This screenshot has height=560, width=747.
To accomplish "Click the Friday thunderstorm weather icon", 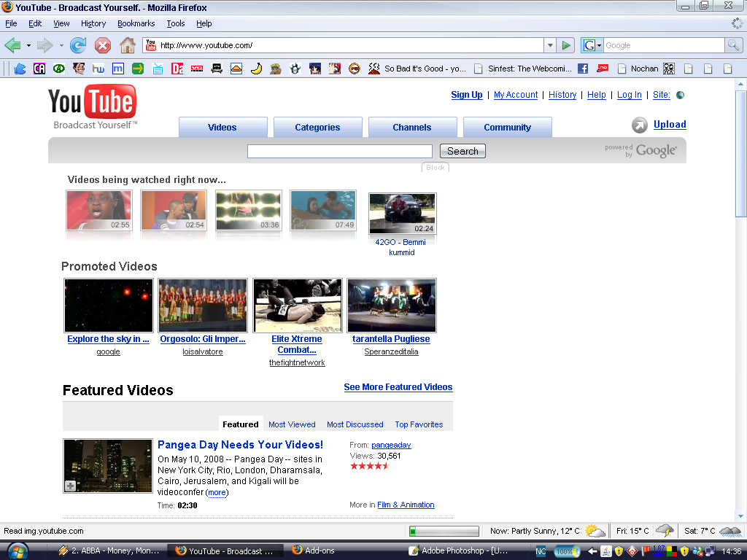I will (664, 531).
